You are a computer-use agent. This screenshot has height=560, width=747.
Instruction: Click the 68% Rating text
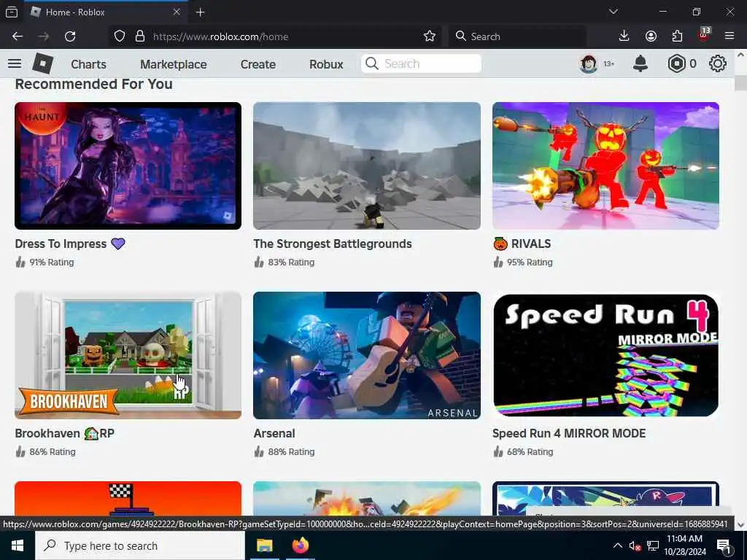[530, 452]
